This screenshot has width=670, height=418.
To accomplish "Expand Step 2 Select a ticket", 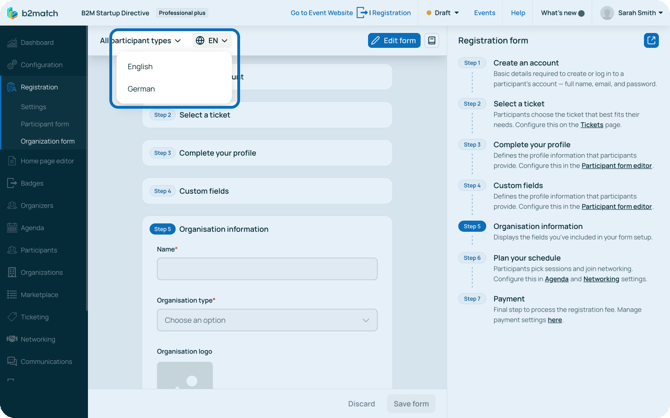I will coord(267,115).
